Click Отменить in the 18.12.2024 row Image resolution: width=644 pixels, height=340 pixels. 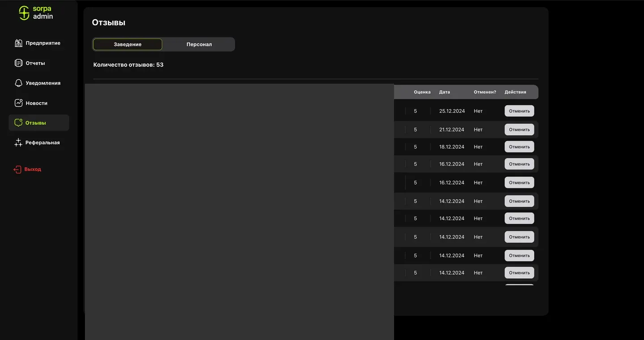[519, 147]
